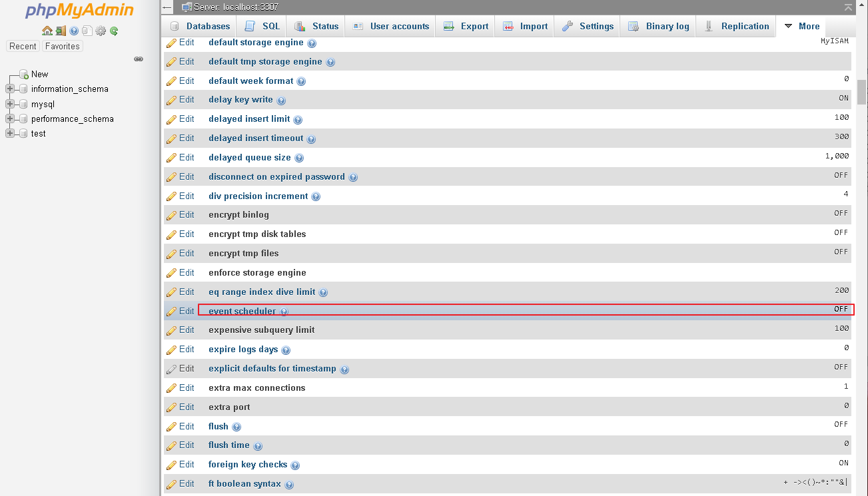
Task: Click the Recent button
Action: coord(23,46)
